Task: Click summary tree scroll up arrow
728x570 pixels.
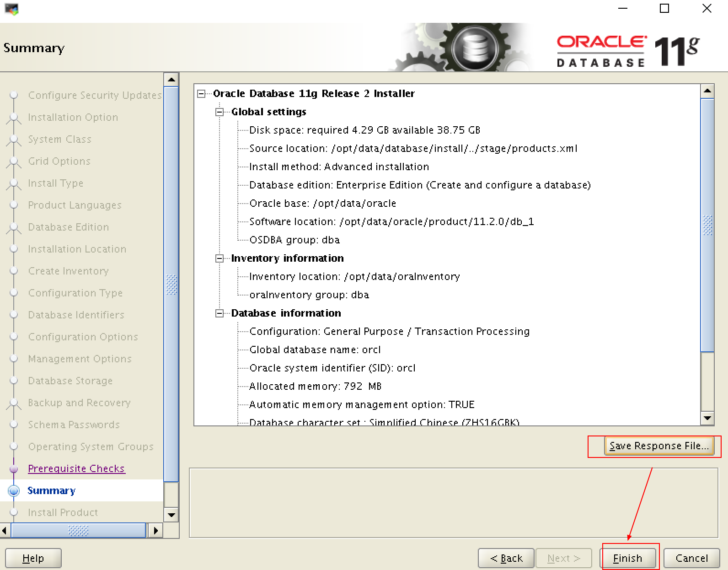Action: (707, 91)
